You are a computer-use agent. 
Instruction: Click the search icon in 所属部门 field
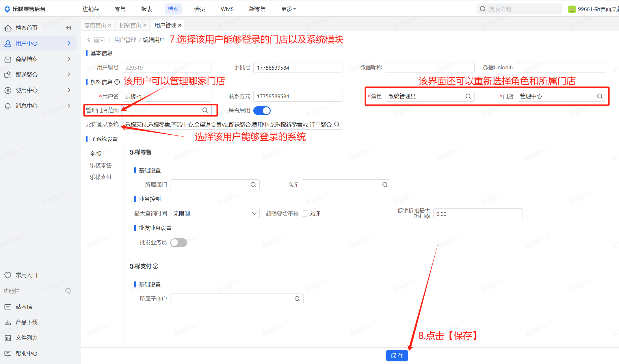[x=253, y=185]
